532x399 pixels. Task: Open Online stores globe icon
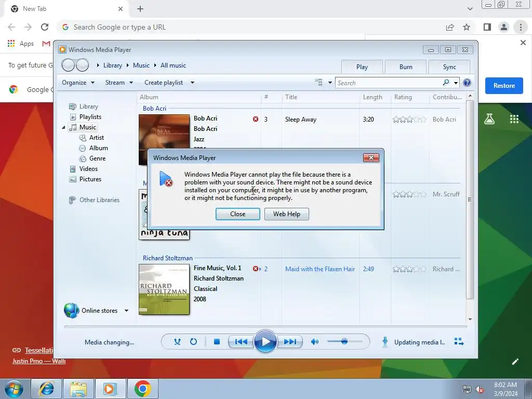click(x=71, y=311)
